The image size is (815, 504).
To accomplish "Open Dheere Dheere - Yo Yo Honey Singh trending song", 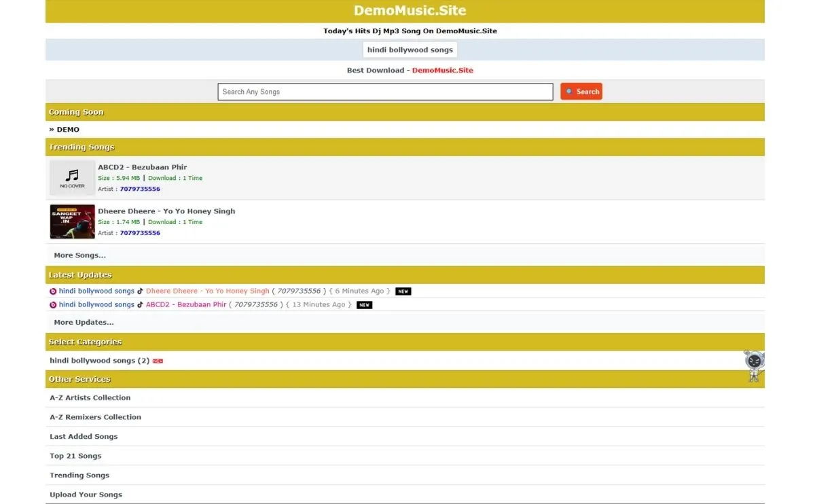I will tap(166, 211).
